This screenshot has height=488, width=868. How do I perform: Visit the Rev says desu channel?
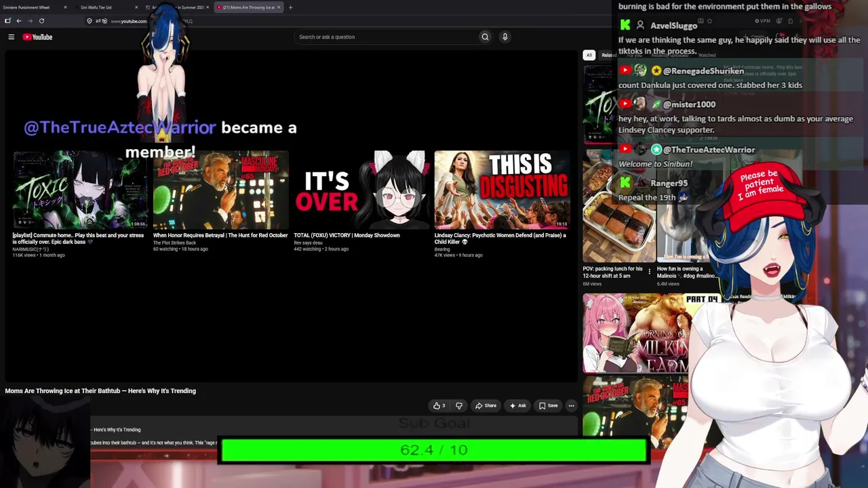point(308,243)
